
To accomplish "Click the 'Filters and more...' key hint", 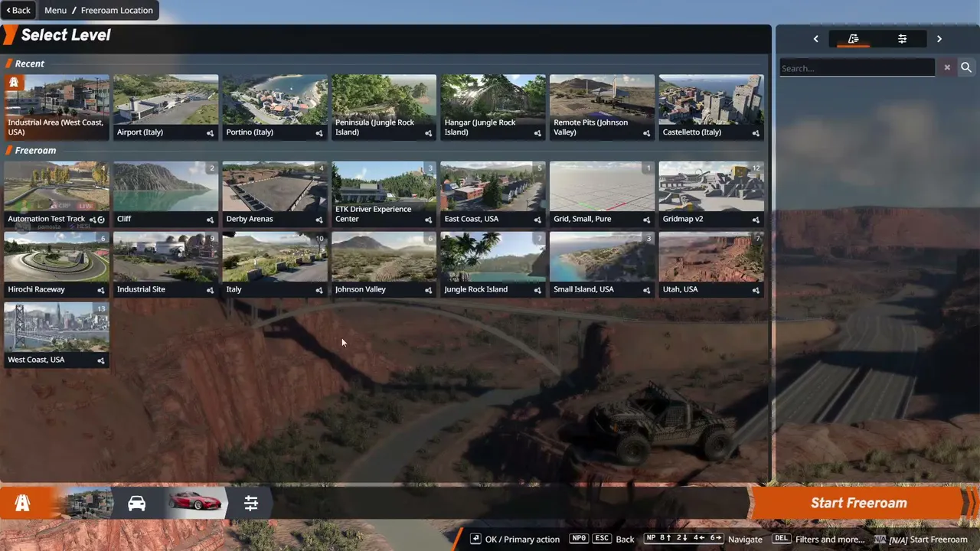I will coord(818,540).
